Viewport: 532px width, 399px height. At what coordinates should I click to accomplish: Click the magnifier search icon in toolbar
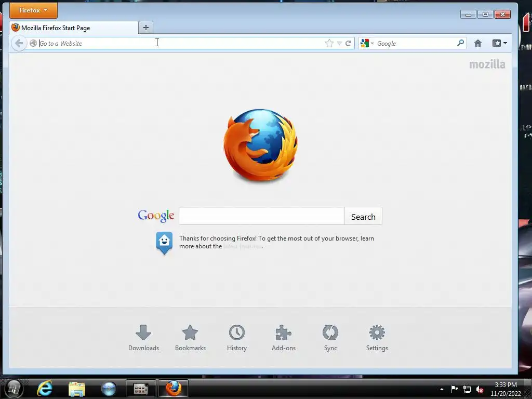pos(460,43)
